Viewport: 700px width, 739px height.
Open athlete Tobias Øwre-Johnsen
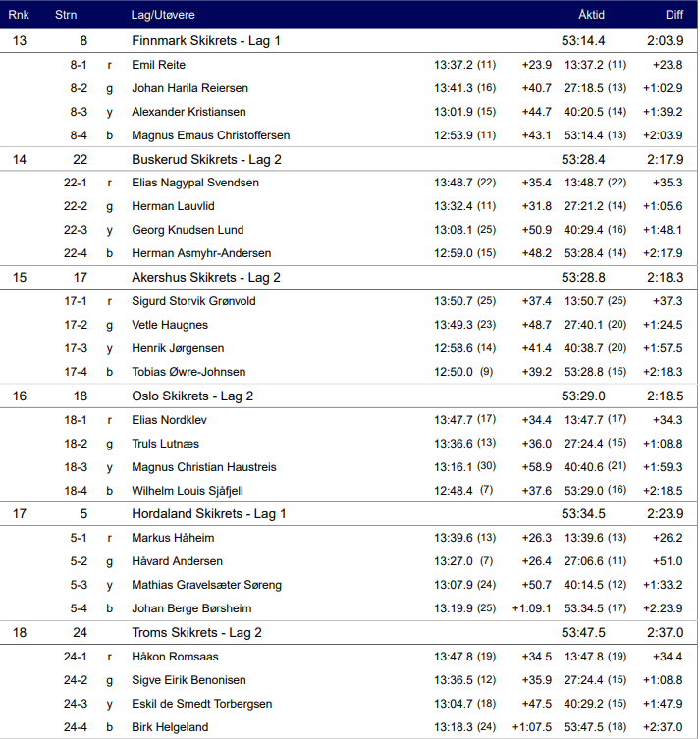[188, 372]
